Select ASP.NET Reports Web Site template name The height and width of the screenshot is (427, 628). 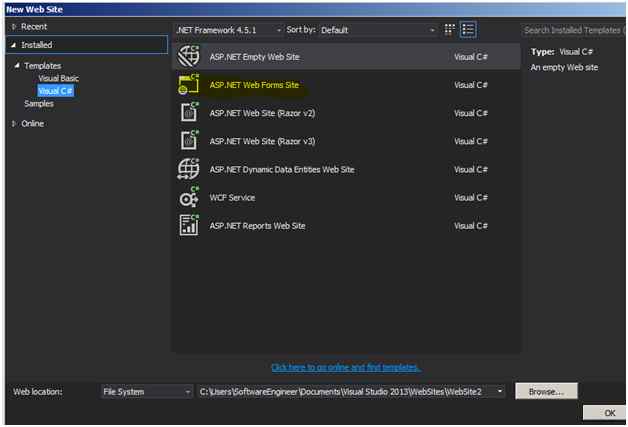258,226
